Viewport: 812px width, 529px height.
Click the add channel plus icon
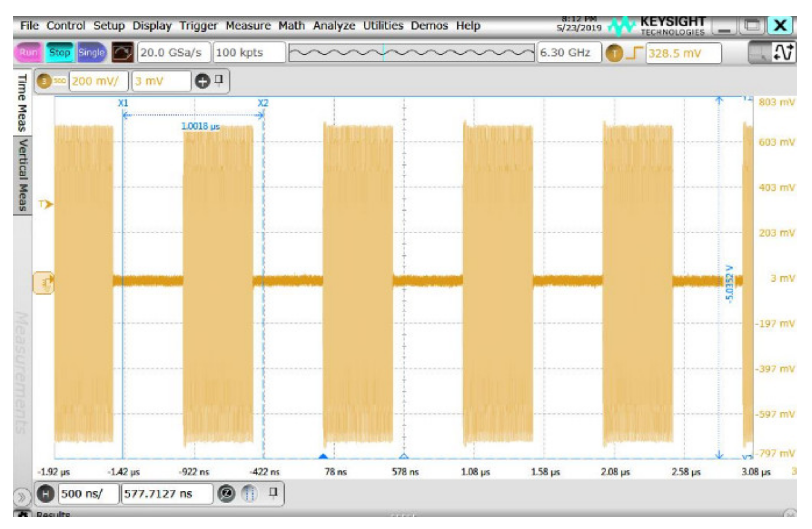point(202,81)
